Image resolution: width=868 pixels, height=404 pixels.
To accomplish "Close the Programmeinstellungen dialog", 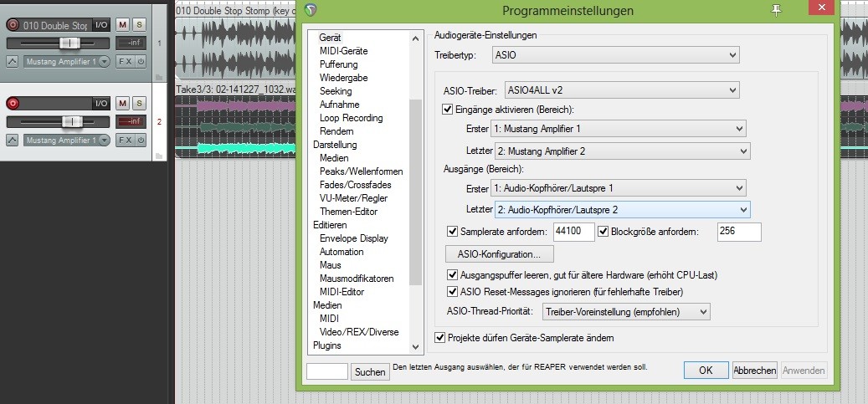I will click(x=821, y=8).
